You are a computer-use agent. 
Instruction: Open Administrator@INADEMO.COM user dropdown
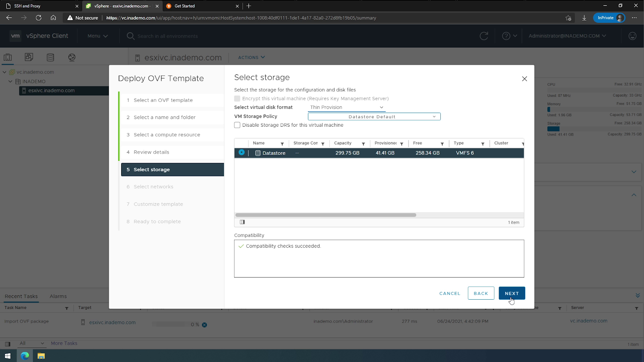(x=567, y=36)
